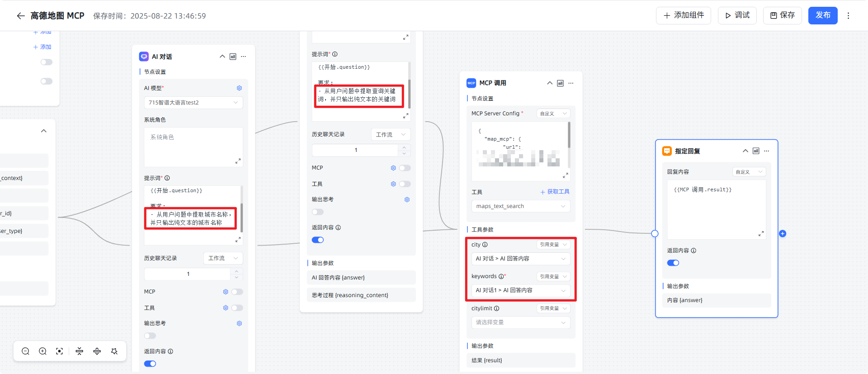Click the 保存 save button
The image size is (868, 374).
tap(783, 15)
